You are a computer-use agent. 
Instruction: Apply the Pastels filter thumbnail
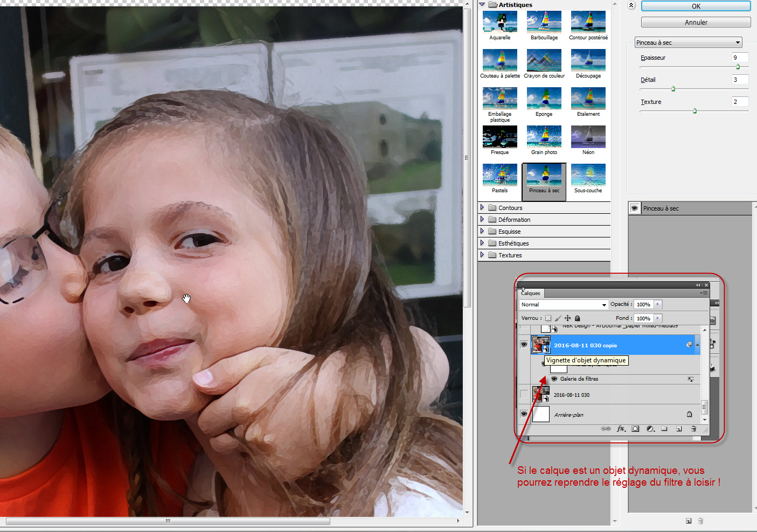499,175
